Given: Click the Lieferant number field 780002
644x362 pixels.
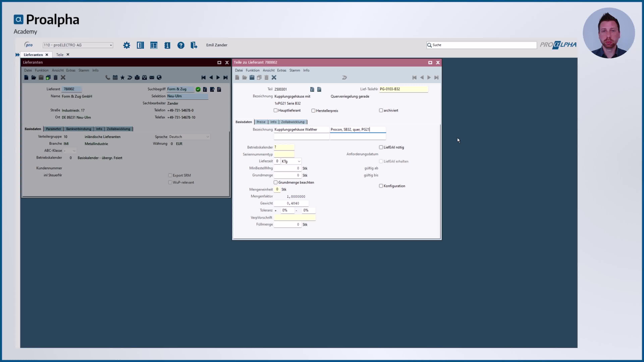Looking at the screenshot, I should tap(71, 89).
